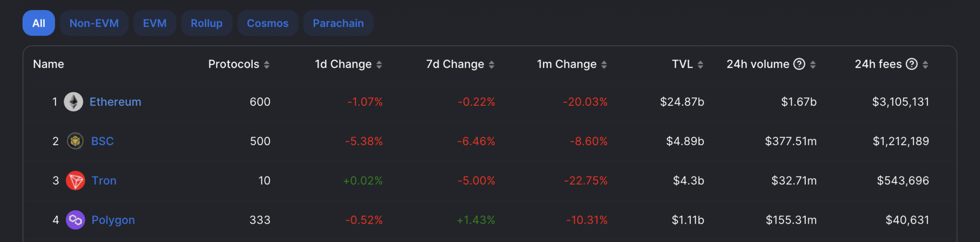Screen dimensions: 980x242
Task: Select the All chains filter
Action: click(x=39, y=23)
